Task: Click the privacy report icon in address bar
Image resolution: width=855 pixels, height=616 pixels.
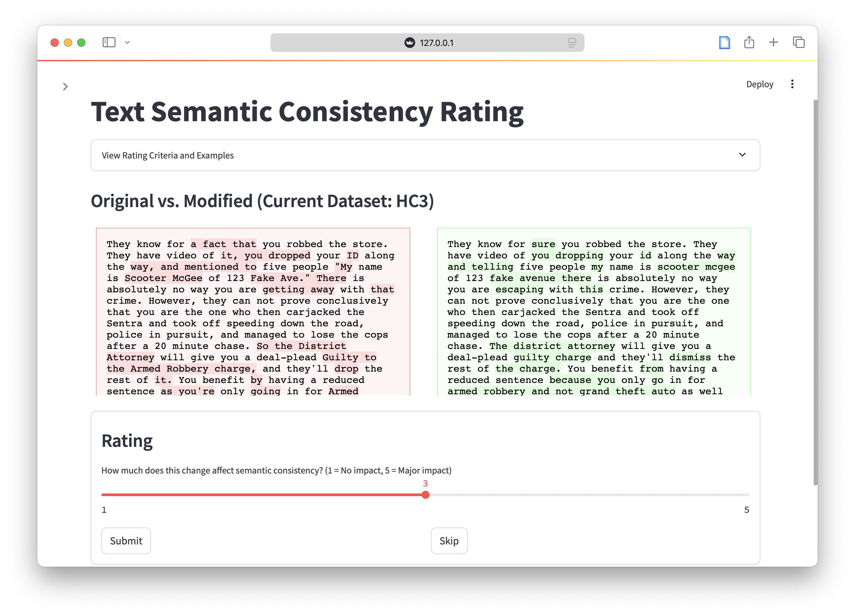Action: [410, 43]
